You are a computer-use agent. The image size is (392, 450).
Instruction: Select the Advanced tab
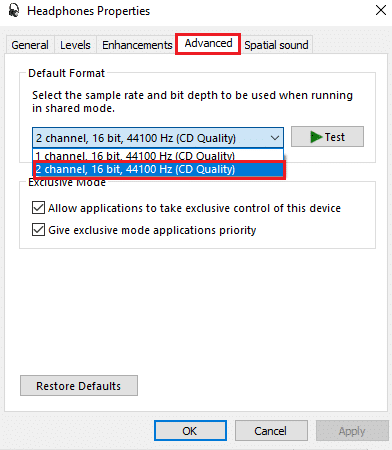point(208,43)
